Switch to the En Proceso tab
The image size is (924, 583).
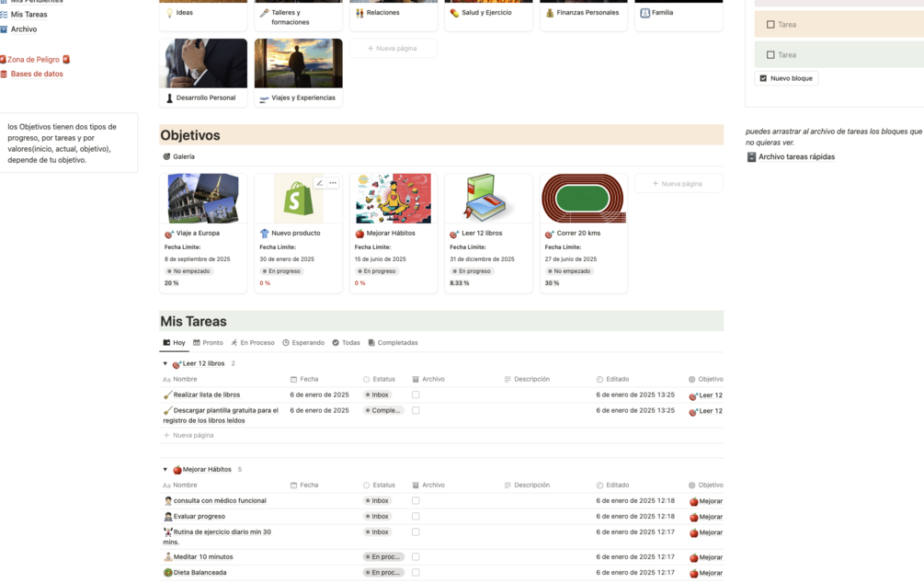click(x=252, y=342)
